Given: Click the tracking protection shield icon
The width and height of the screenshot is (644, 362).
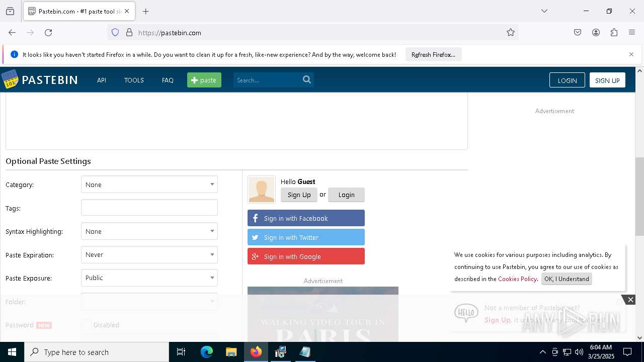Looking at the screenshot, I should pos(115,33).
